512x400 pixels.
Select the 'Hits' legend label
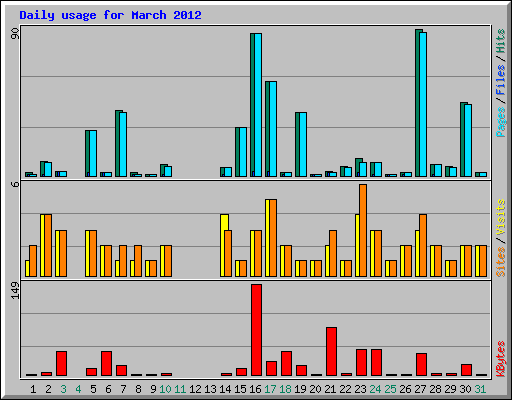pos(501,41)
